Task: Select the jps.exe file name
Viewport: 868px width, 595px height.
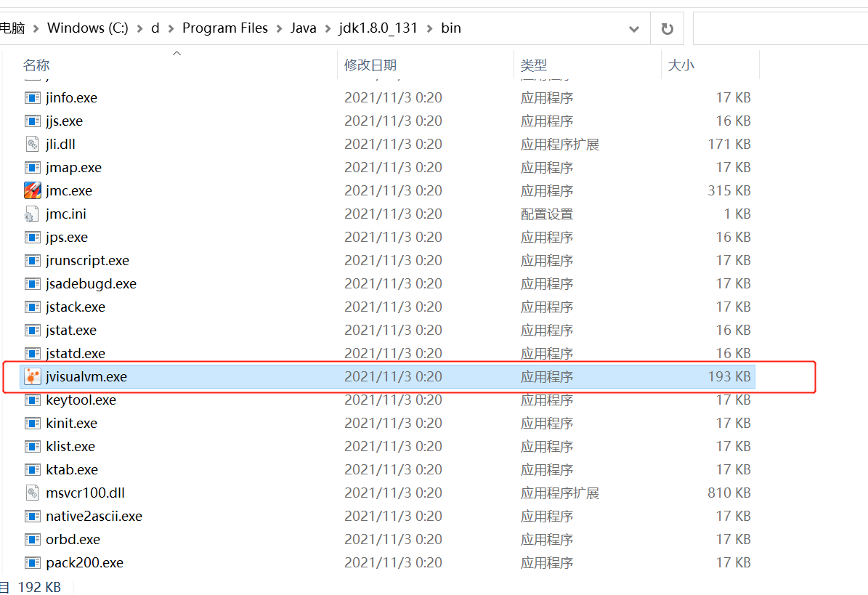Action: click(x=66, y=238)
